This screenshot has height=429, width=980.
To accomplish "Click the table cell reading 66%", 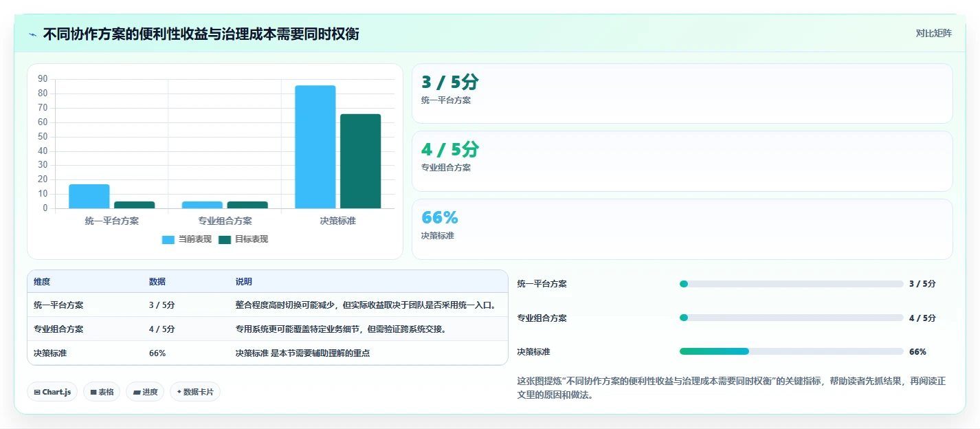I will pos(157,353).
